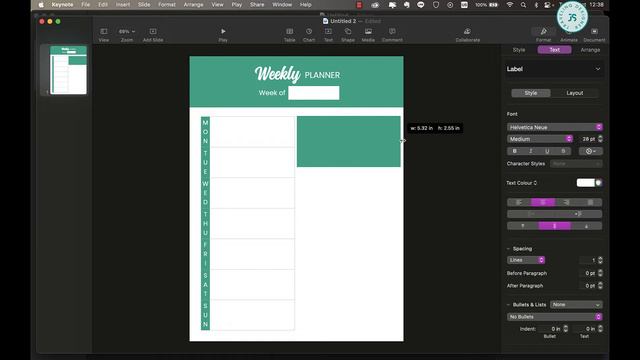Open Wi-Fi status in menu bar

pos(510,5)
